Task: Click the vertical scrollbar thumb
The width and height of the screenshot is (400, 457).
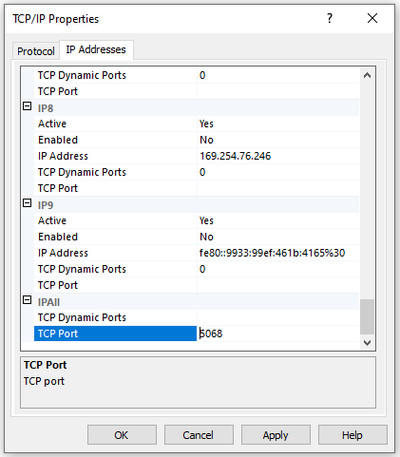Action: point(367,316)
